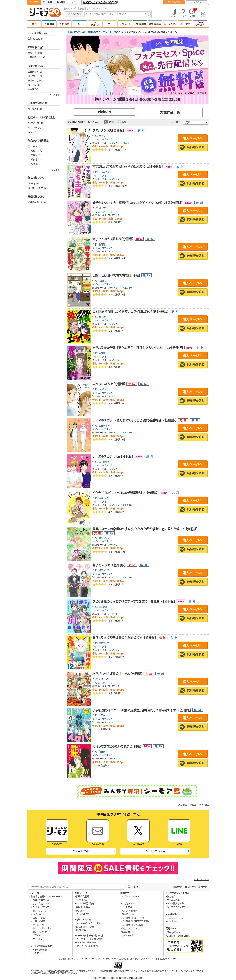Check the 主婦 tag checkbox
236x980 pixels.
(29, 146)
